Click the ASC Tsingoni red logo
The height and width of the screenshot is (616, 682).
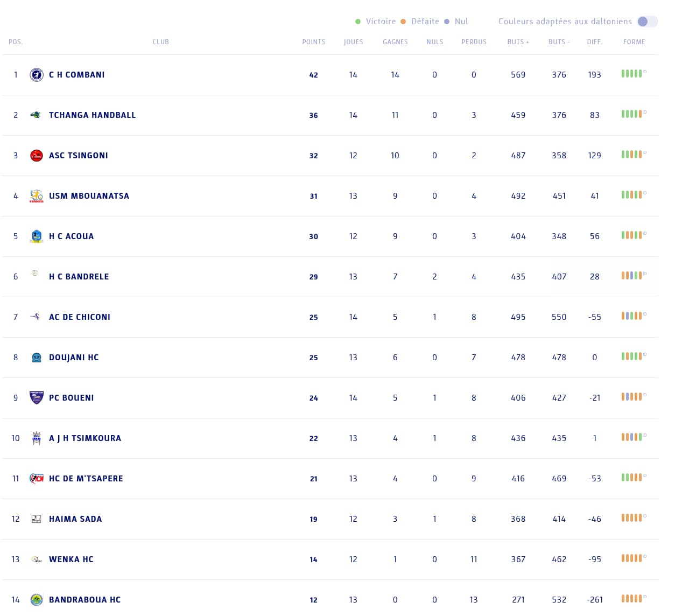click(x=37, y=156)
